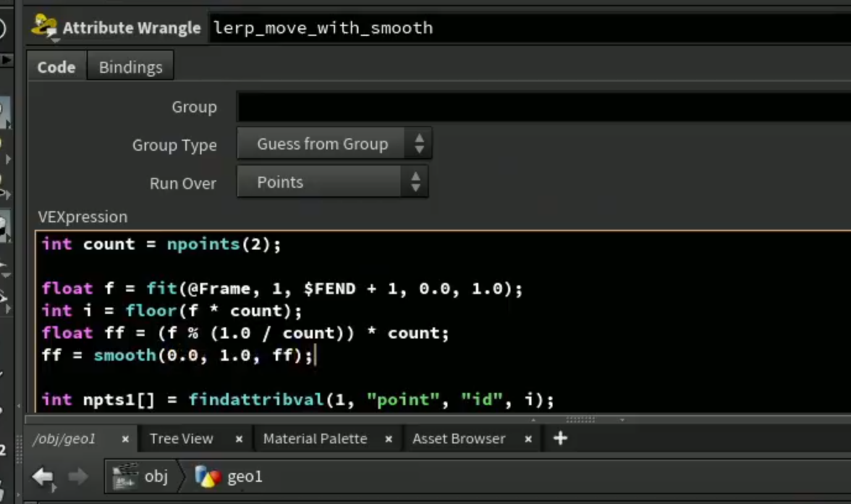Close the Asset Browser tab
Screen dimensions: 851x504
[x=528, y=439]
